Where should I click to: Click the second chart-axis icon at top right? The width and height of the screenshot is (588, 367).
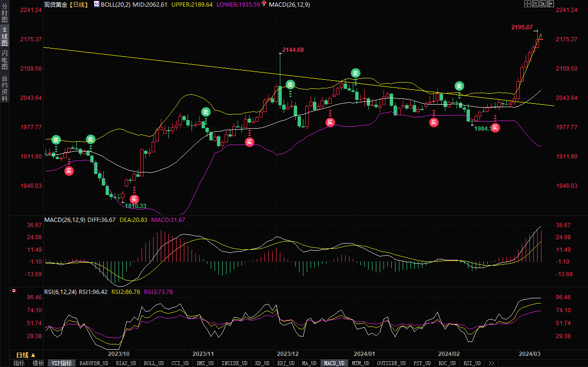[x=535, y=4]
